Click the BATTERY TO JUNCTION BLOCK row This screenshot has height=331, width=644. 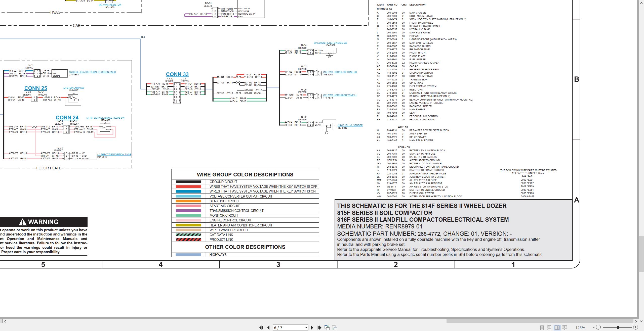pos(411,151)
